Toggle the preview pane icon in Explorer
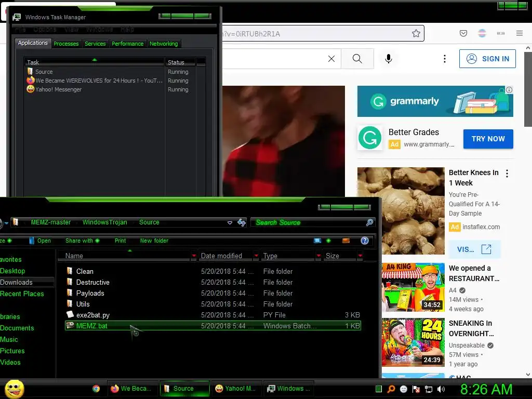 point(346,241)
